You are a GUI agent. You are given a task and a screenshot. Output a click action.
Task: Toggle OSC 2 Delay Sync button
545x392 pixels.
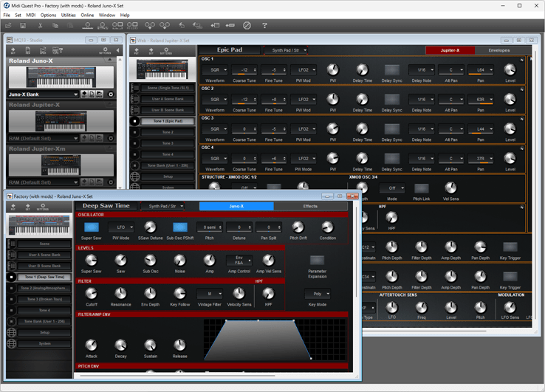tap(391, 100)
